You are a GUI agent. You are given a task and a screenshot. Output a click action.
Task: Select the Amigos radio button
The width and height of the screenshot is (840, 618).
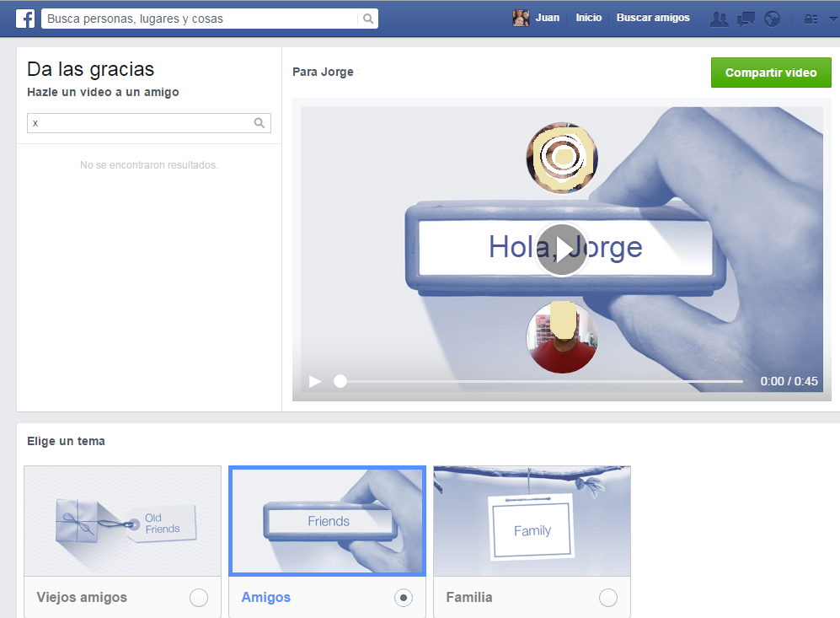pyautogui.click(x=404, y=598)
